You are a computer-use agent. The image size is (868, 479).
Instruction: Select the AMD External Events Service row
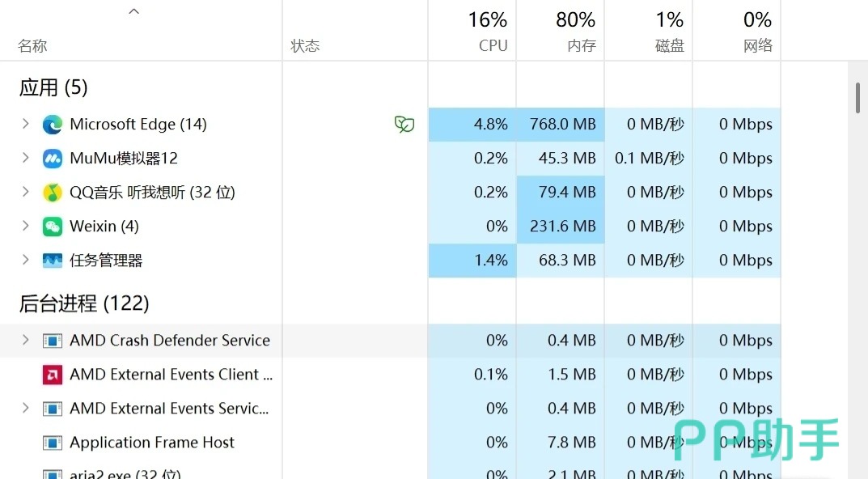[169, 409]
